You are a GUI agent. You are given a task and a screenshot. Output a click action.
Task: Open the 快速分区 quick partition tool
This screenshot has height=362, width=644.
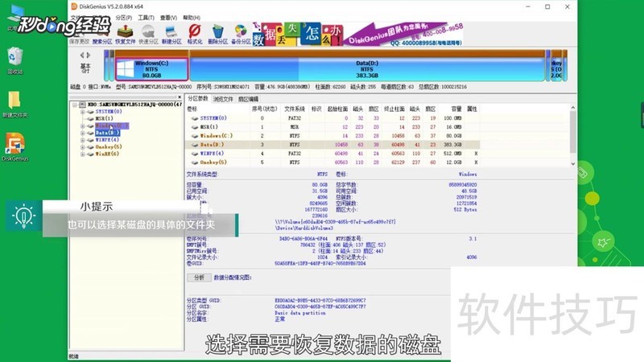pos(148,35)
